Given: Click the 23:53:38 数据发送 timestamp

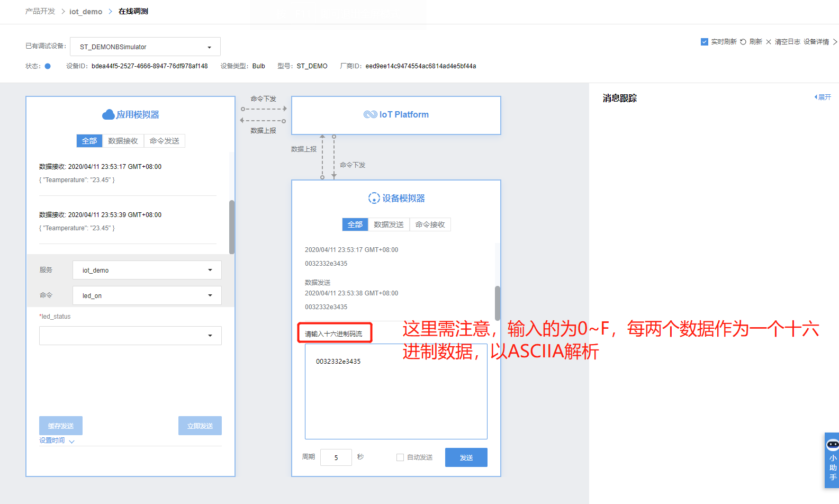Looking at the screenshot, I should [351, 293].
